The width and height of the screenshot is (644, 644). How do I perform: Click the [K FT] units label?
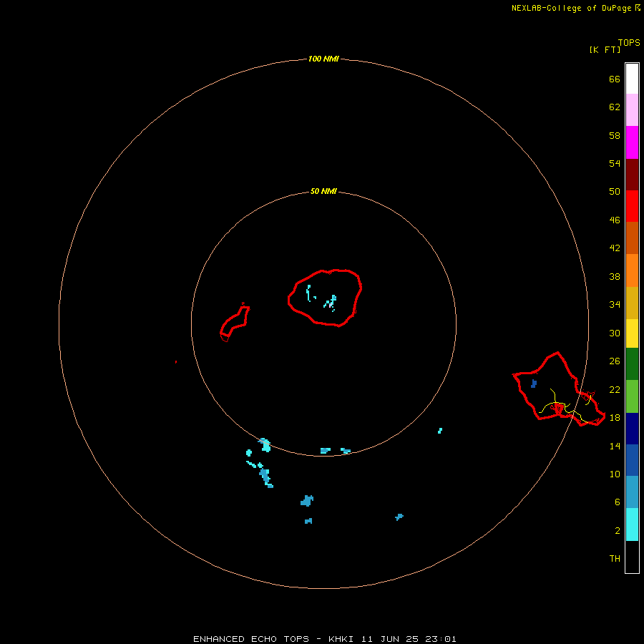click(605, 49)
